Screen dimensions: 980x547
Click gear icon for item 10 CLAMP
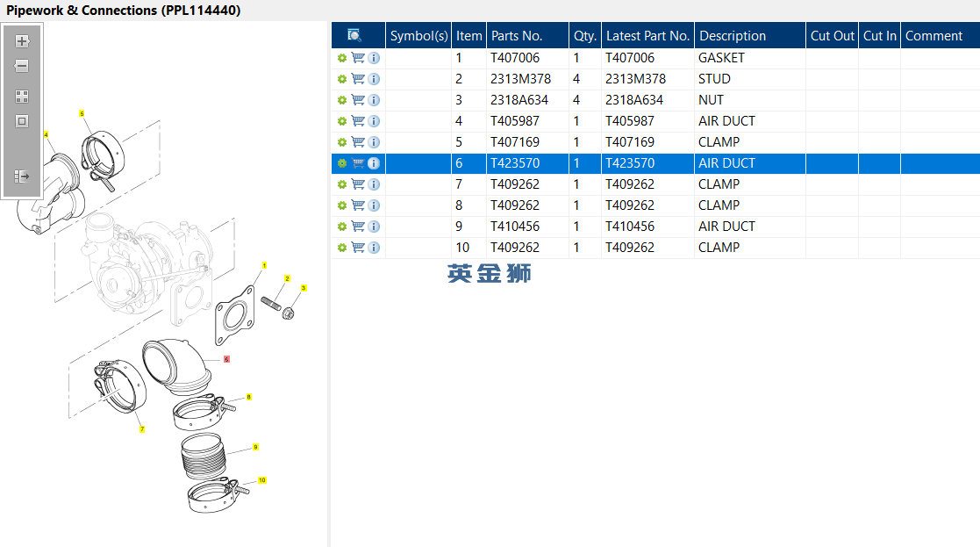[342, 248]
